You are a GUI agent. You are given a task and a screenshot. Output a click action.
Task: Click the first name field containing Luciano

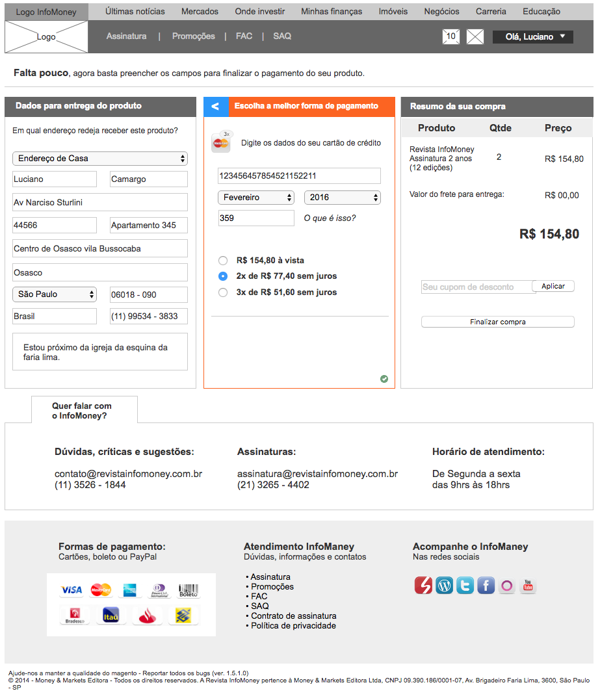click(x=55, y=179)
